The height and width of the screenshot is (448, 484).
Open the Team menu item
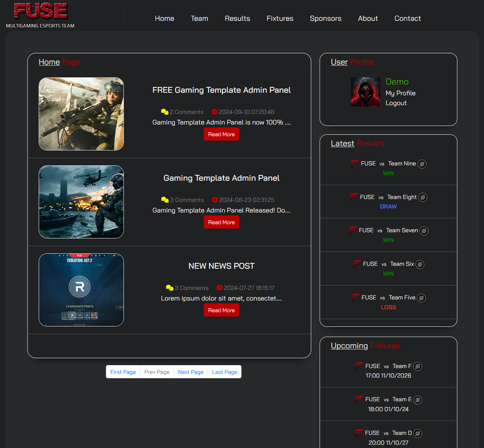pos(199,18)
